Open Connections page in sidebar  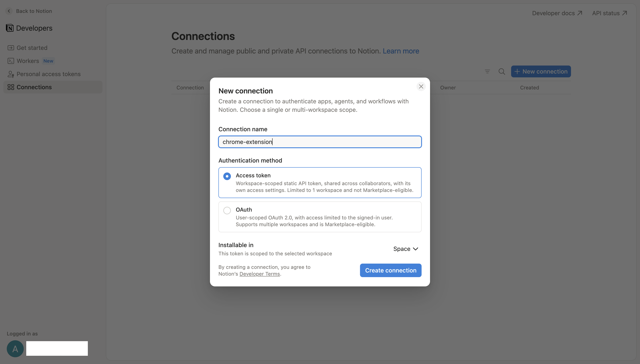coord(53,87)
